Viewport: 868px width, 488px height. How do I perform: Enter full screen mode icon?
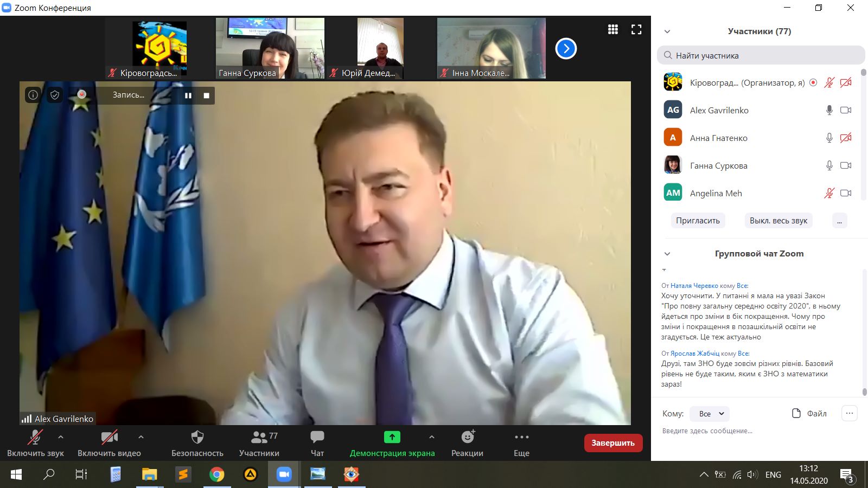pyautogui.click(x=636, y=30)
